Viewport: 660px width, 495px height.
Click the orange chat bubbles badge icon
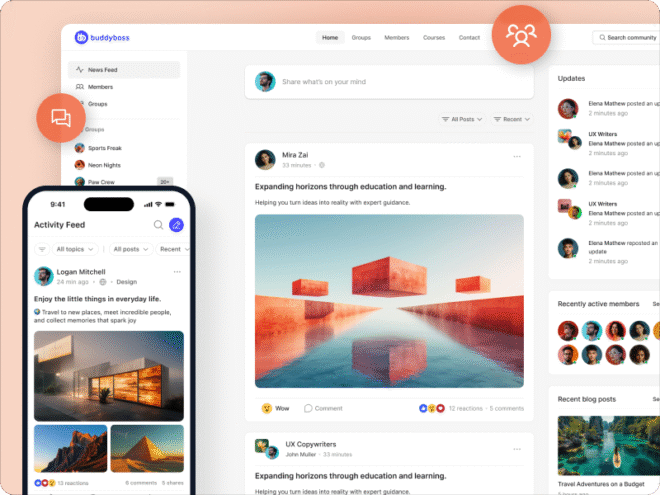tap(61, 118)
